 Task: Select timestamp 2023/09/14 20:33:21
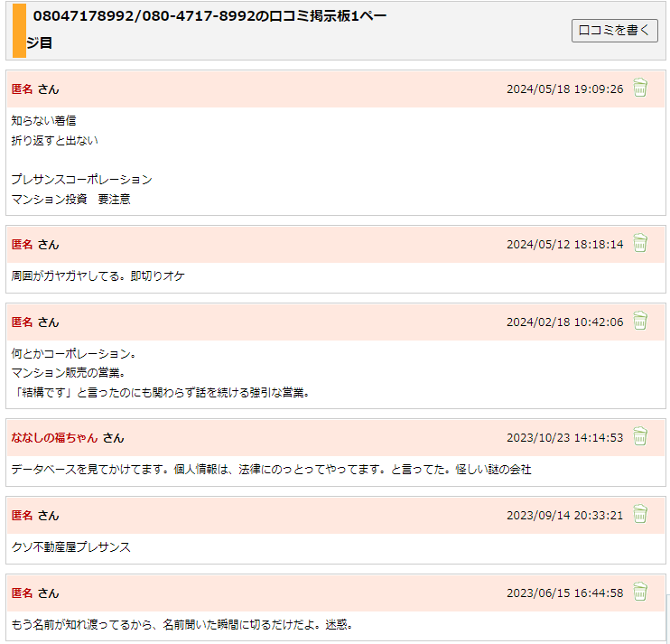click(565, 516)
